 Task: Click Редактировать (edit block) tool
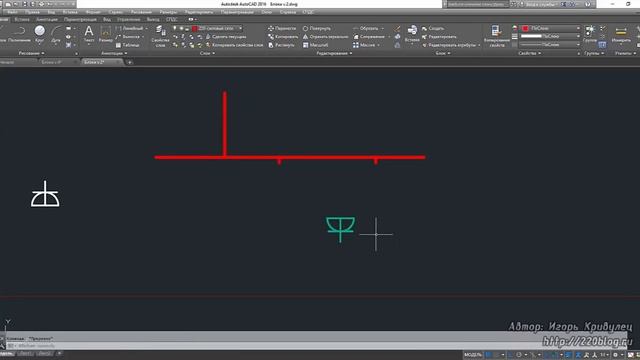tap(438, 37)
